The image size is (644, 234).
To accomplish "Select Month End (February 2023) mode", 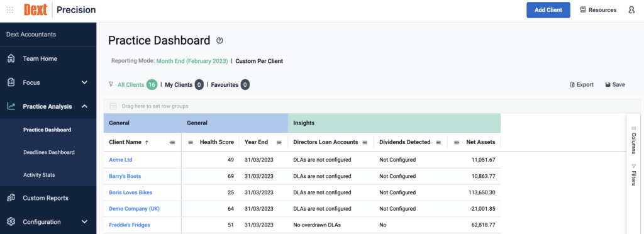I will (x=192, y=61).
